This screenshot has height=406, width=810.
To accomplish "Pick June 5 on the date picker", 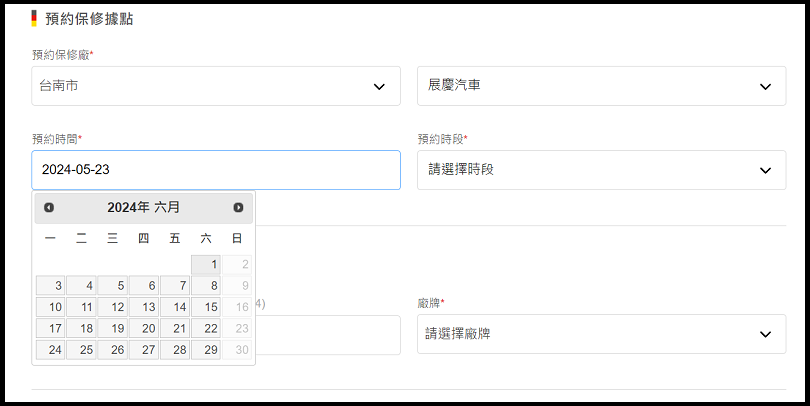I will point(113,286).
